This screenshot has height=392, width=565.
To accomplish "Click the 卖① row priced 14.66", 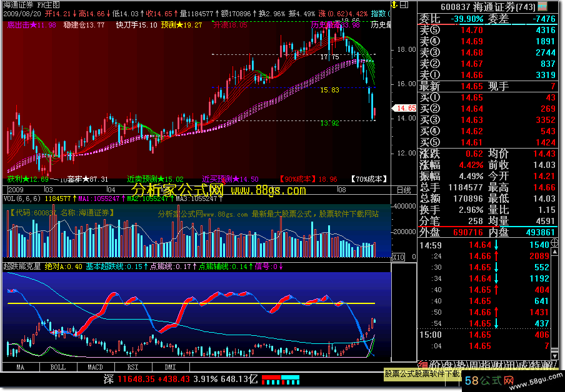I will pyautogui.click(x=487, y=75).
